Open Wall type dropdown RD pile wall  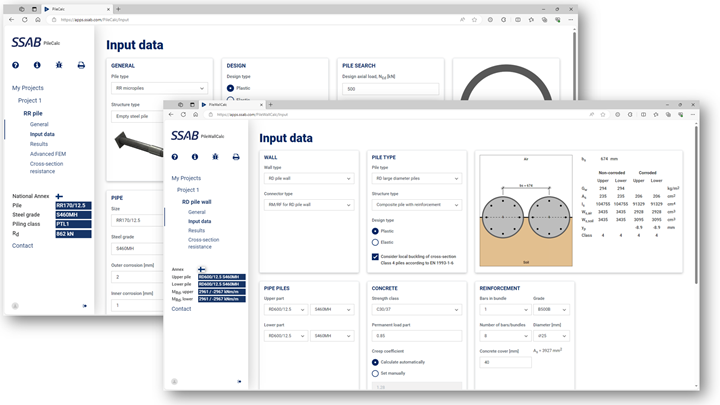(309, 178)
